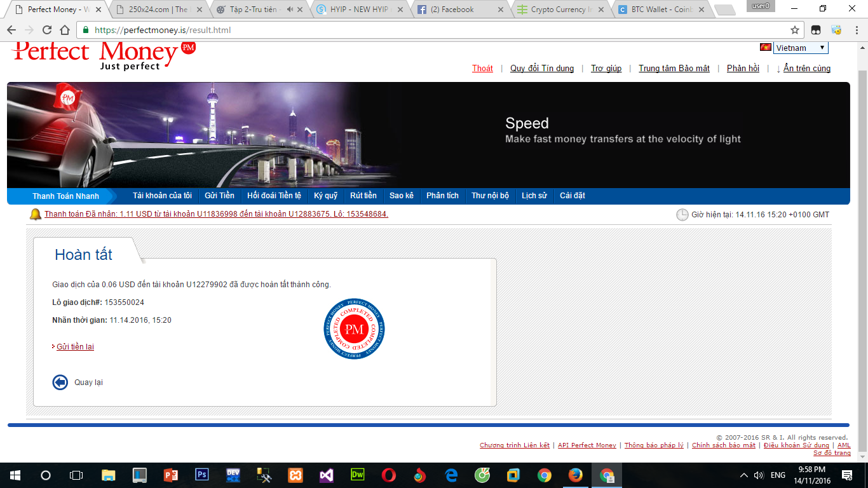Open the Phân tích menu item
Screen dimensions: 868x488
tap(442, 196)
